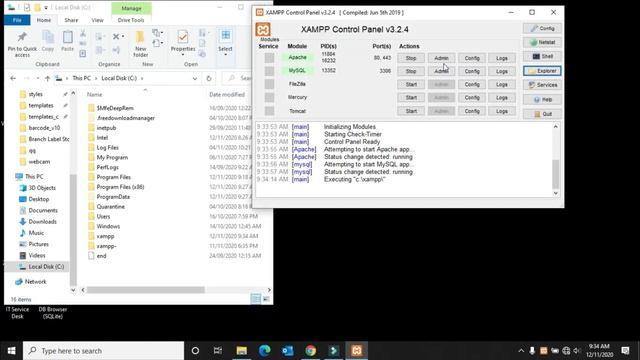Image resolution: width=640 pixels, height=360 pixels.
Task: Launch Microsoft Edge from the taskbar
Action: [264, 351]
